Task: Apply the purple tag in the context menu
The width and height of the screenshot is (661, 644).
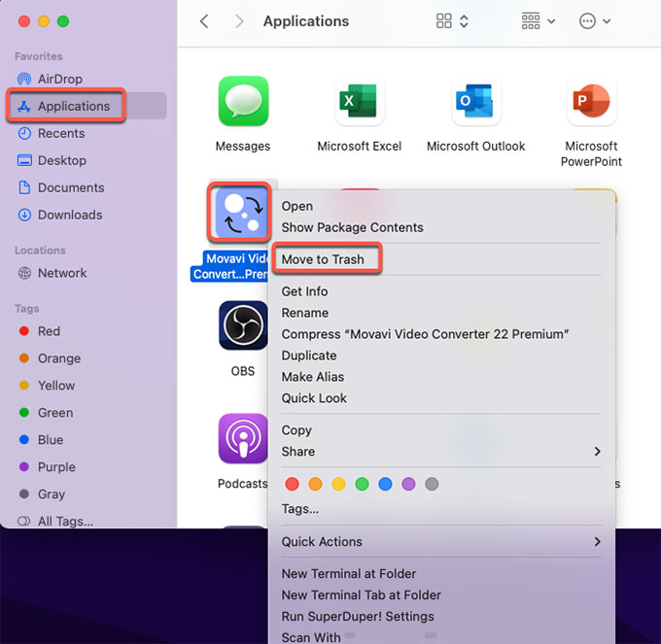Action: [x=408, y=484]
